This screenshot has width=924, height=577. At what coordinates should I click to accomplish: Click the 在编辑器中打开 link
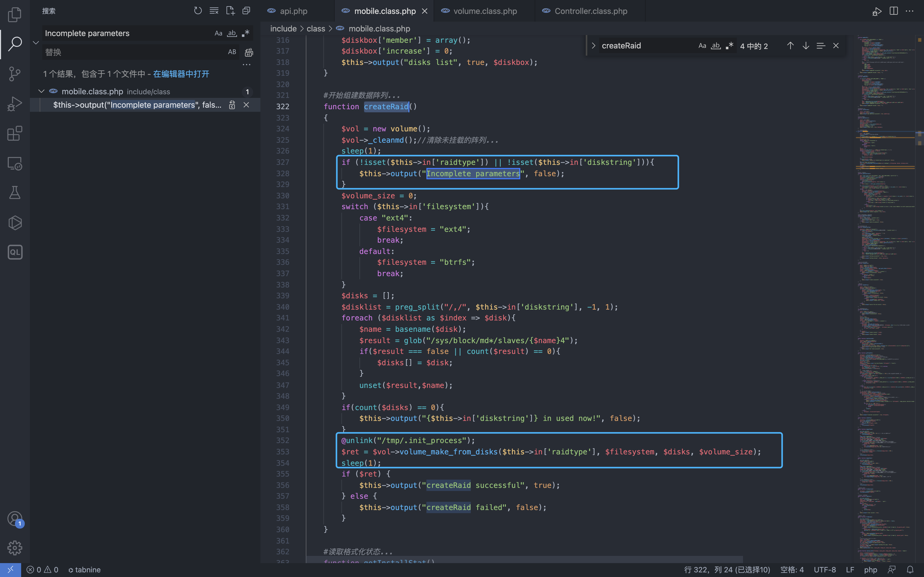coord(181,74)
